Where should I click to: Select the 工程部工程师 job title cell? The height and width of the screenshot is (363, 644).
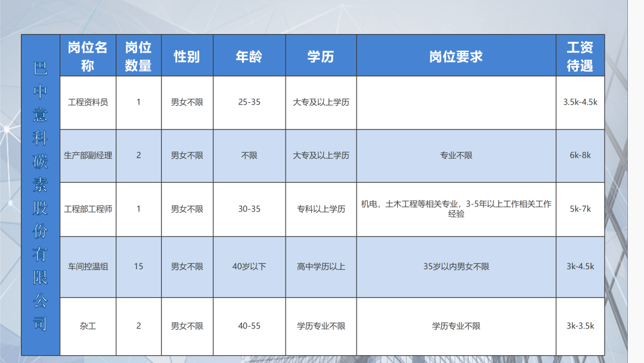(x=88, y=209)
